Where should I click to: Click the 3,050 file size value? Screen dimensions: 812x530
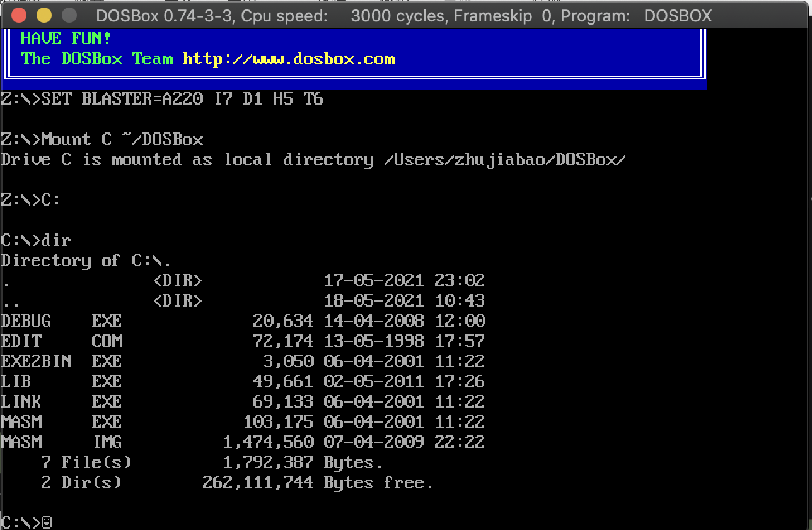288,362
